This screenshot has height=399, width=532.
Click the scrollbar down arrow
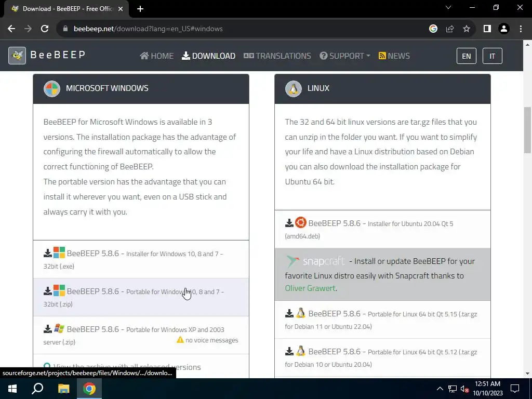click(527, 374)
